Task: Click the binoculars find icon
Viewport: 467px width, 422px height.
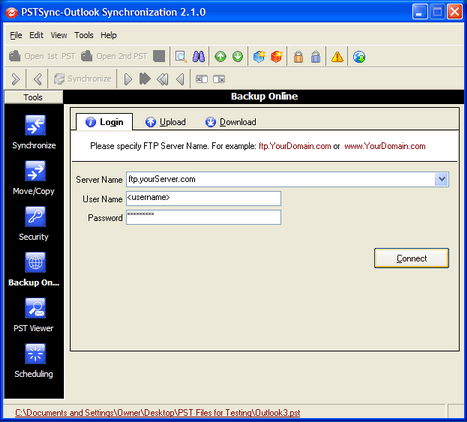Action: click(199, 56)
